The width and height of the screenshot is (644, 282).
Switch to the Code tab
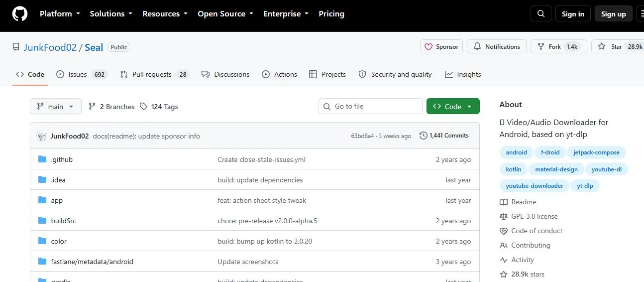click(x=30, y=74)
